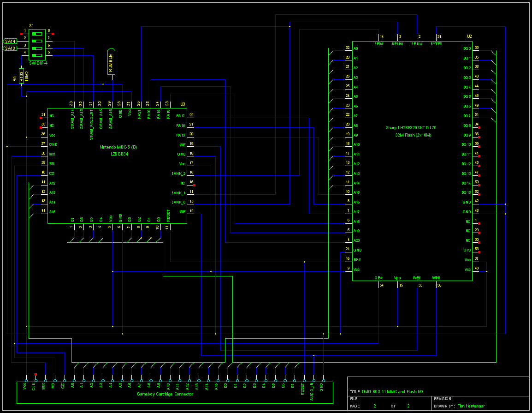Click the RA21 pin label on U3
The image size is (532, 413).
click(x=139, y=114)
